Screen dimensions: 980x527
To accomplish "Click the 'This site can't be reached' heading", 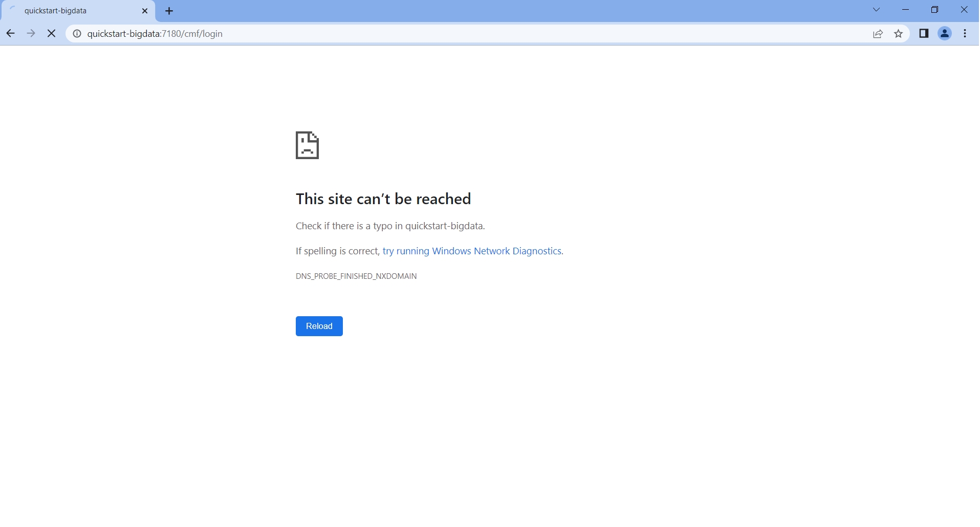I will 383,199.
